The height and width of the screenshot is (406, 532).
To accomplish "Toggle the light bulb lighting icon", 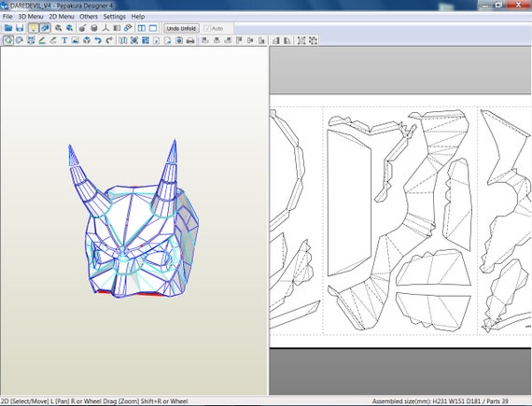I will pos(33,28).
